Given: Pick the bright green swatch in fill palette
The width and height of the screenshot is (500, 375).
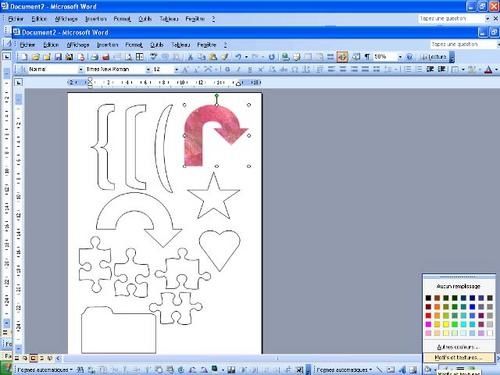Looking at the screenshot, I should [455, 324].
